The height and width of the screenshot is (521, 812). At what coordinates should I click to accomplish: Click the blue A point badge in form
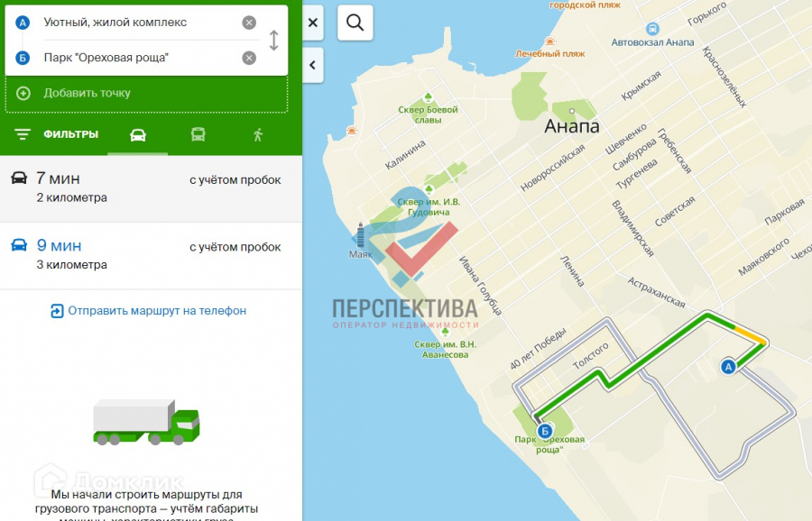point(23,23)
